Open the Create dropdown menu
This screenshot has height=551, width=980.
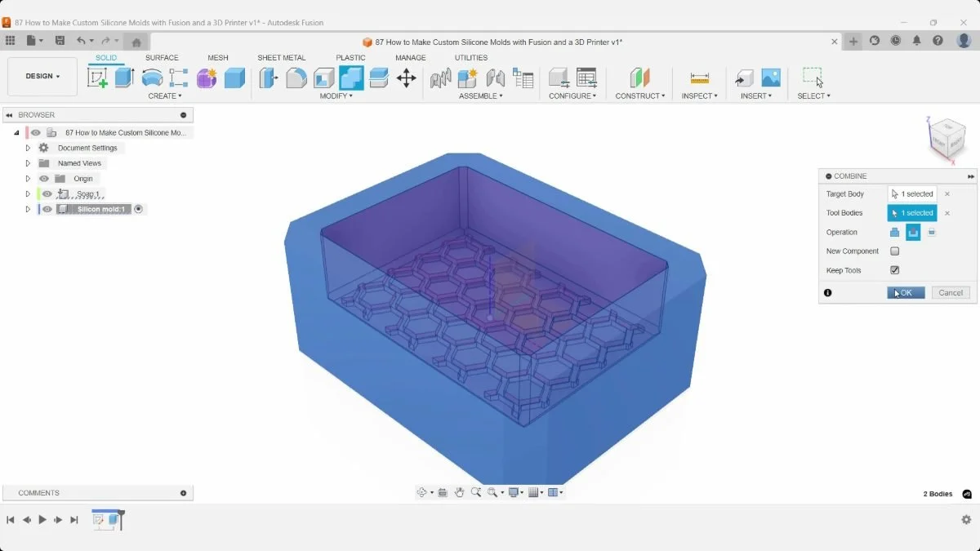click(x=165, y=96)
